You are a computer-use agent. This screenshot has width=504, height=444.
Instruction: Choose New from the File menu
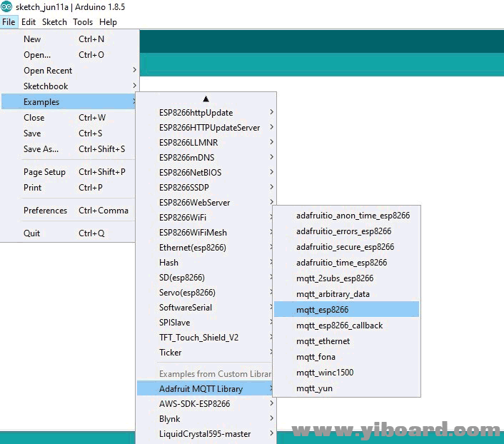(69, 39)
